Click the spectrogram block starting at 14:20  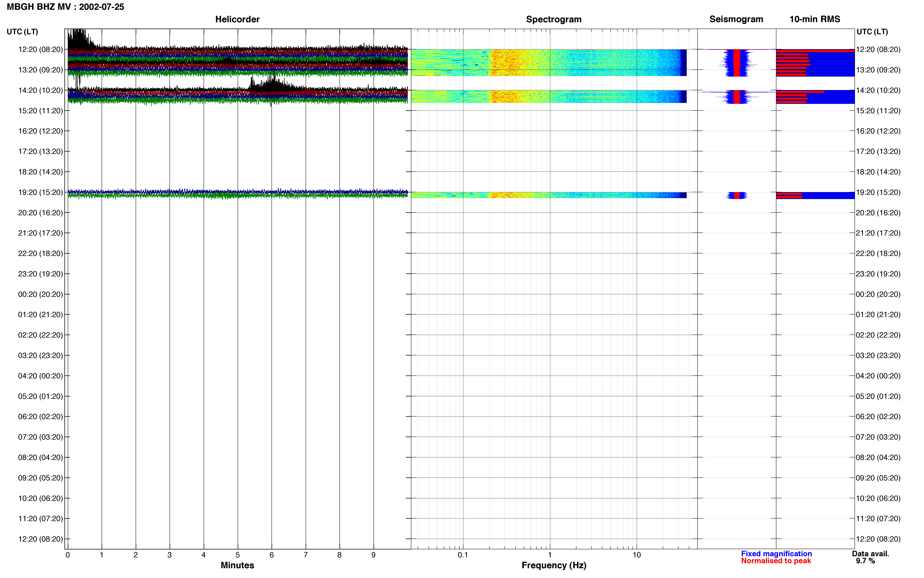(549, 96)
